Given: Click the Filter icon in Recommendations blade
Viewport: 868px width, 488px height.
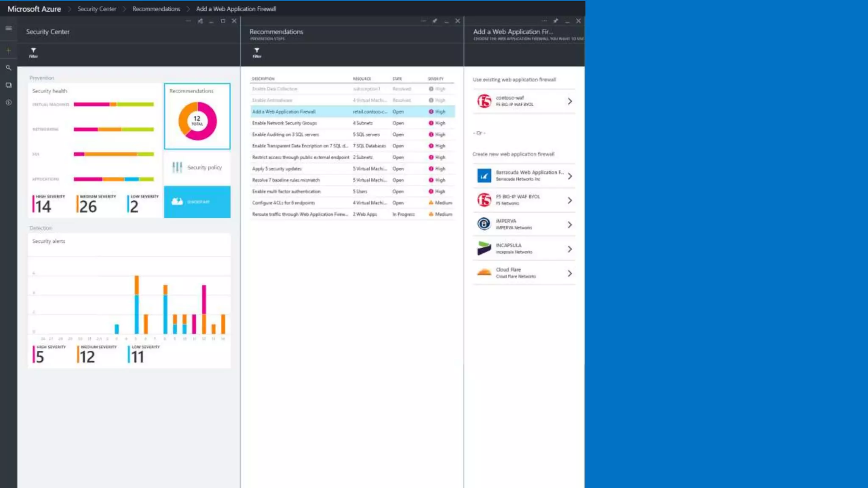Looking at the screenshot, I should click(257, 52).
